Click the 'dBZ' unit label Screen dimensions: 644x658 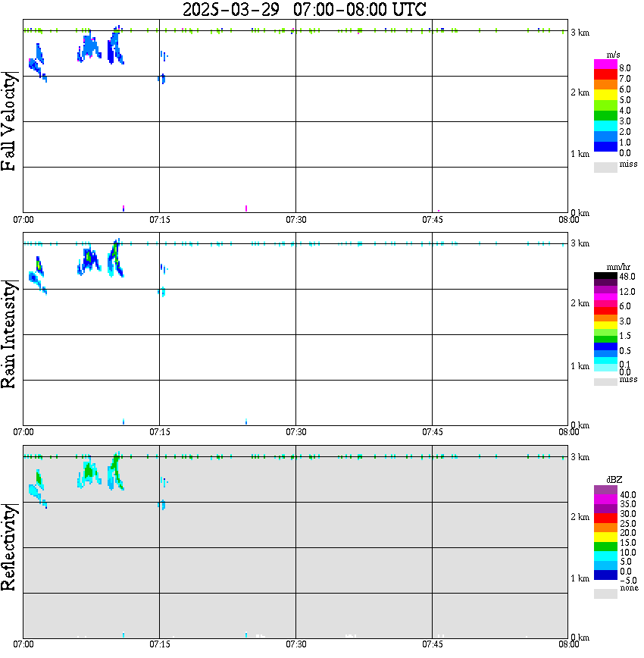tap(614, 479)
